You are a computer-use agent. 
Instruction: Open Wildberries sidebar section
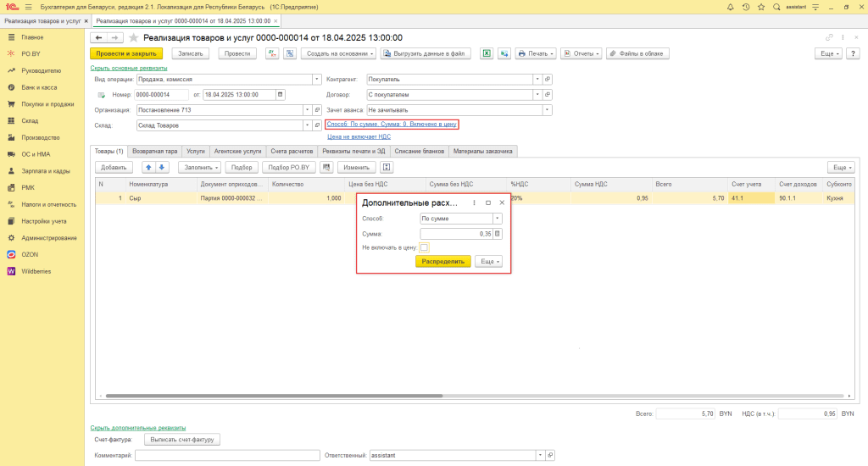[36, 271]
